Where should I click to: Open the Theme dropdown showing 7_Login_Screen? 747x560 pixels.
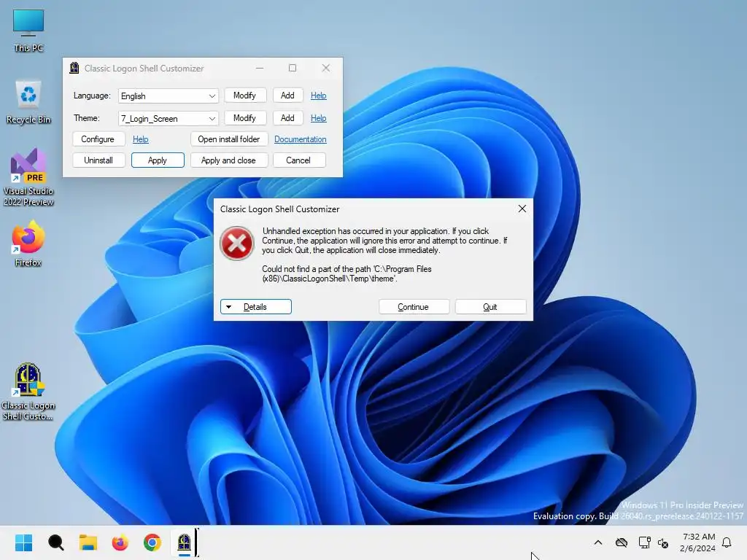(x=169, y=119)
